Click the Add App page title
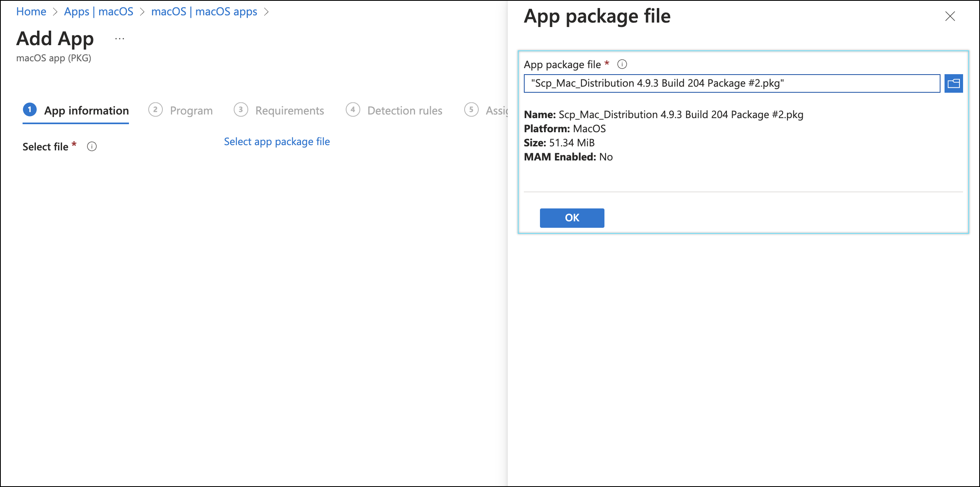980x487 pixels. click(55, 39)
